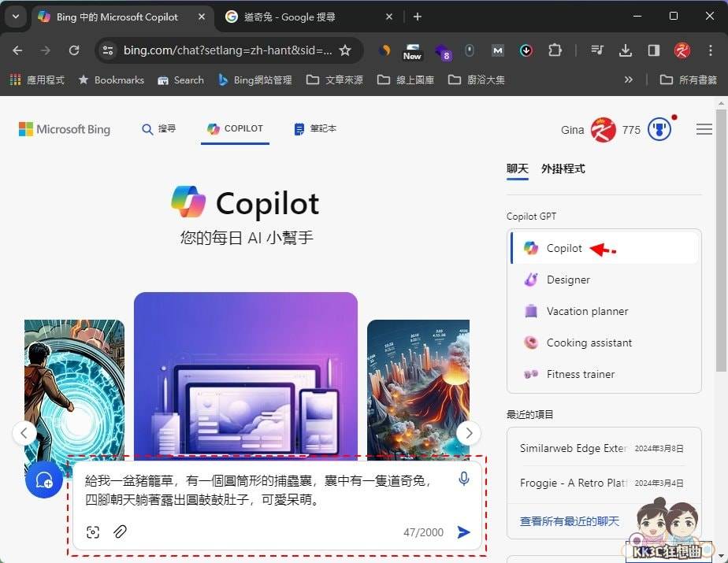
Task: Select Fitness trainer GPT
Action: [604, 375]
